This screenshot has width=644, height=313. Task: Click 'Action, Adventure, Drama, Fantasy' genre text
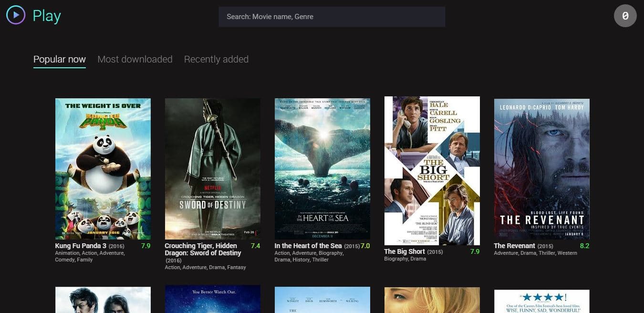206,267
